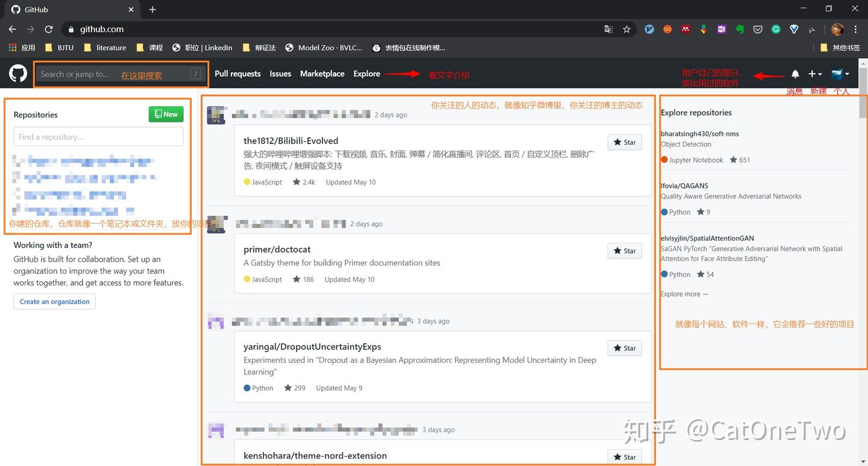Open Marketplace in the GitHub header
Viewport: 868px width, 466px height.
(x=322, y=74)
